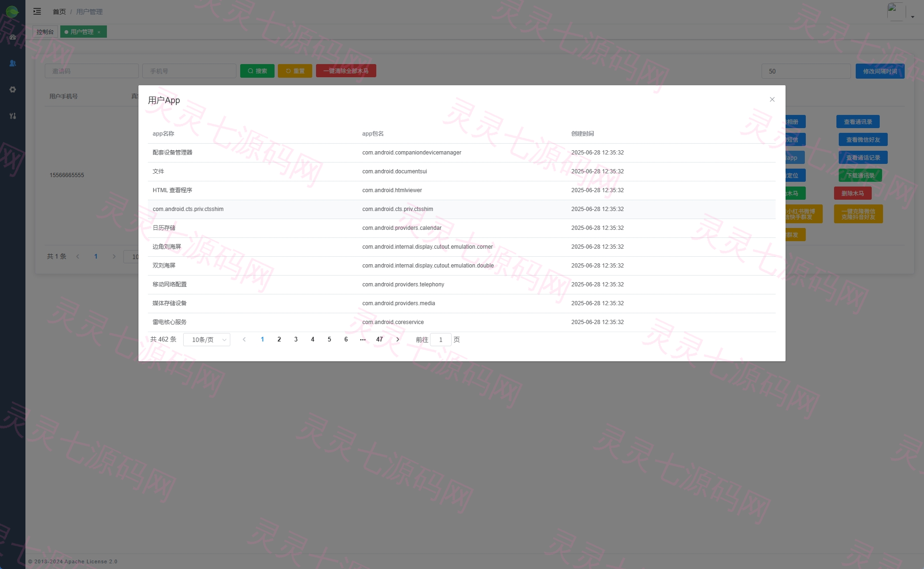
Task: Open the settings gear sidebar icon
Action: coord(13,89)
